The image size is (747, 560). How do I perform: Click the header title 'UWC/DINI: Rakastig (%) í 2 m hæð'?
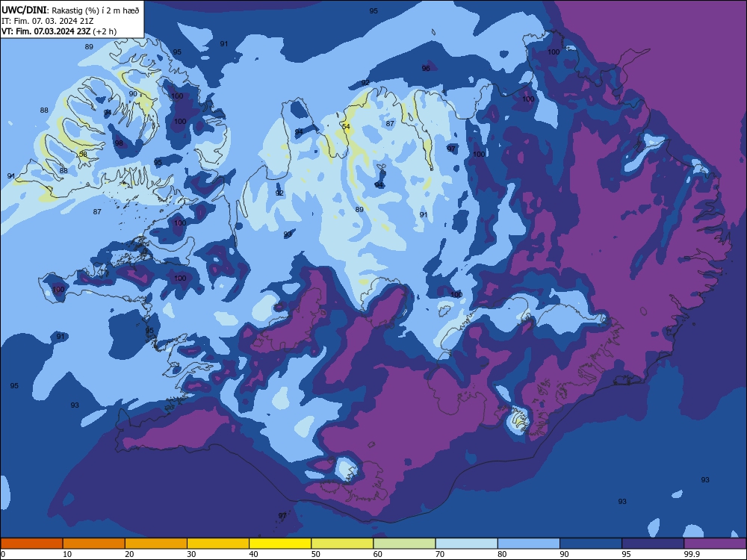click(70, 10)
